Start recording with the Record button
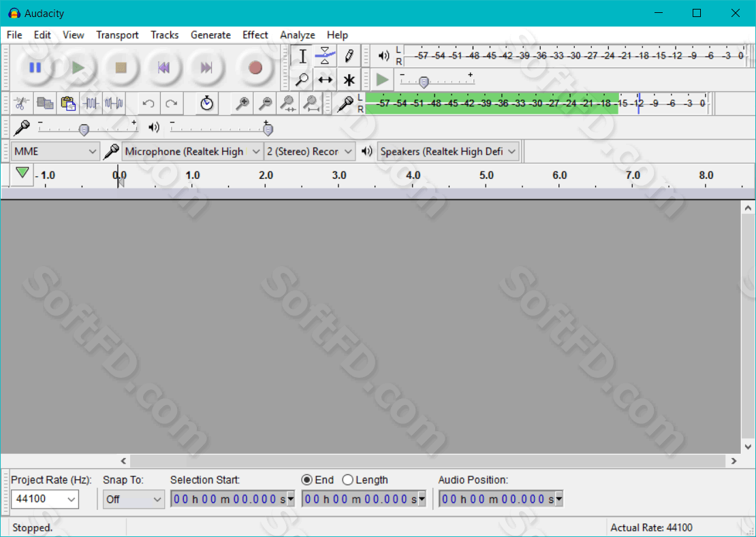Viewport: 756px width, 537px height. point(255,67)
